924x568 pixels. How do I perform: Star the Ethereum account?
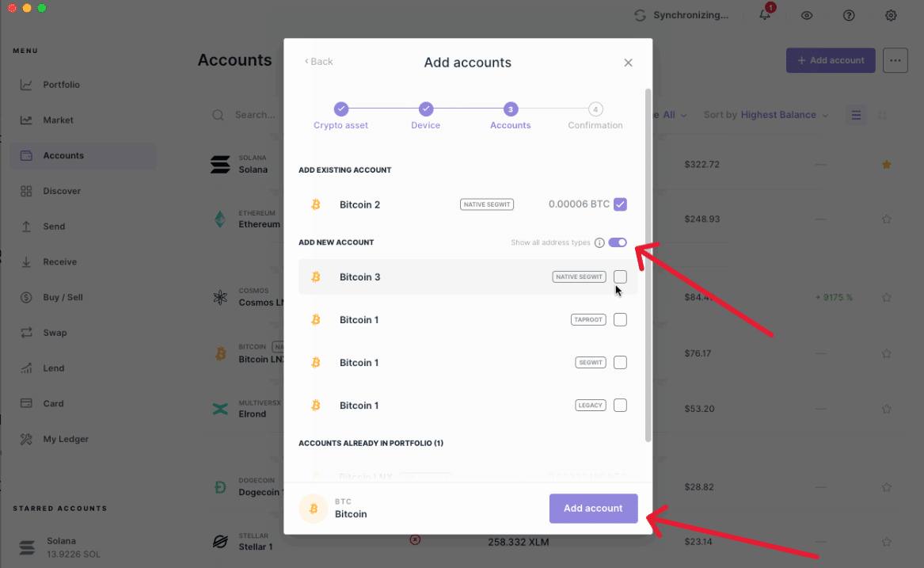pyautogui.click(x=887, y=219)
